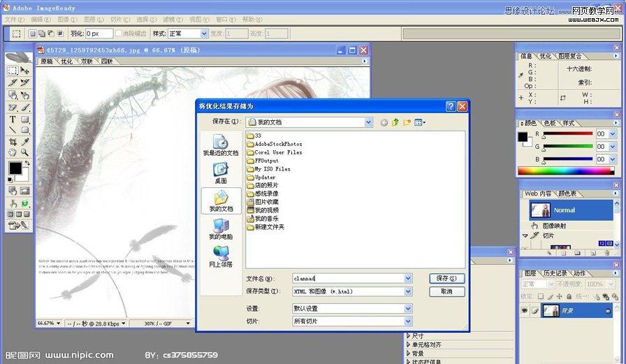Image resolution: width=626 pixels, height=364 pixels.
Task: Click the 保存 button
Action: [x=446, y=278]
